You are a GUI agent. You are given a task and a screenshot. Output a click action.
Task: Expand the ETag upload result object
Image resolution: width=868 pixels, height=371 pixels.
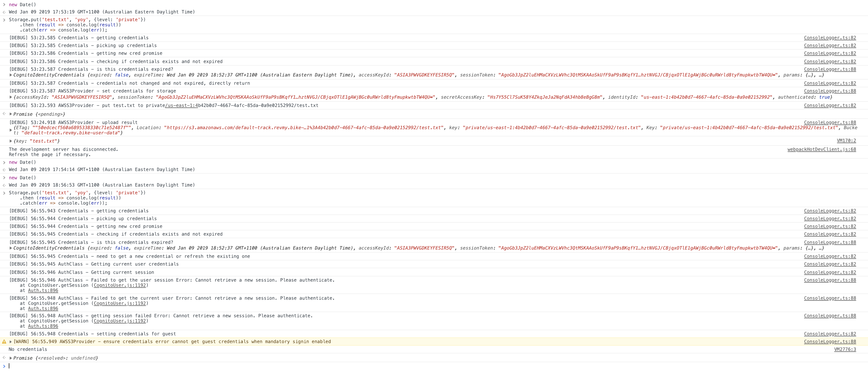pos(11,130)
